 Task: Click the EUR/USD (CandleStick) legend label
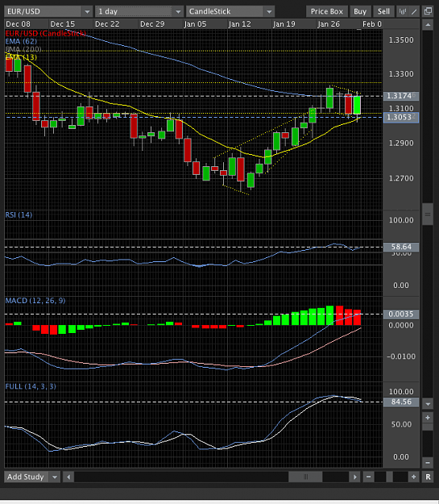[45, 33]
